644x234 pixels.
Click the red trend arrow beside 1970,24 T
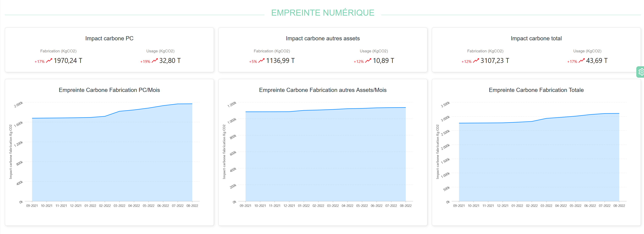point(49,61)
